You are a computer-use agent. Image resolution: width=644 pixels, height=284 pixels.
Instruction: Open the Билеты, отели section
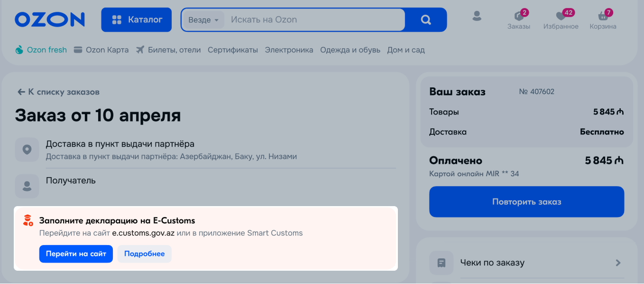(168, 50)
